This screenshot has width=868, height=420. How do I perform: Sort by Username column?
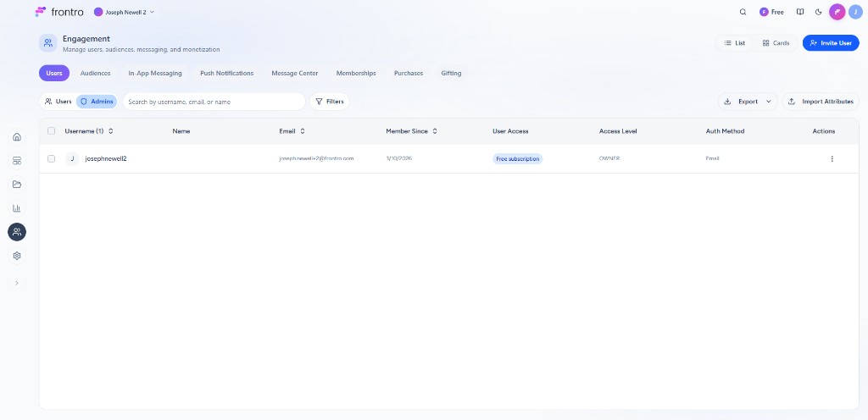(88, 131)
